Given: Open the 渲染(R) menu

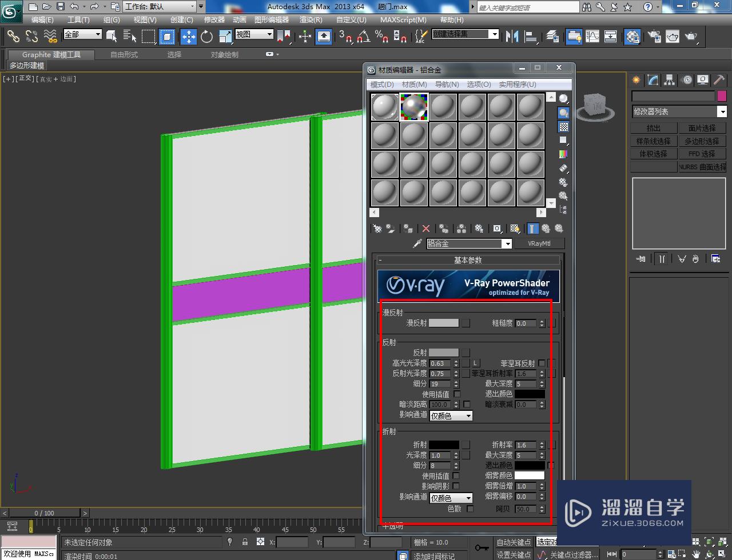Looking at the screenshot, I should 311,20.
